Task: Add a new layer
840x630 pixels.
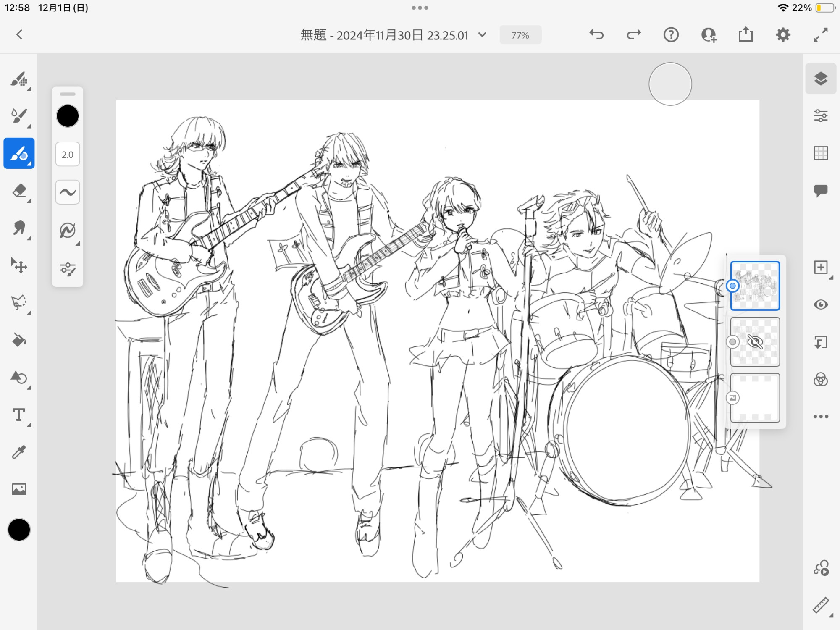Action: pos(821,268)
